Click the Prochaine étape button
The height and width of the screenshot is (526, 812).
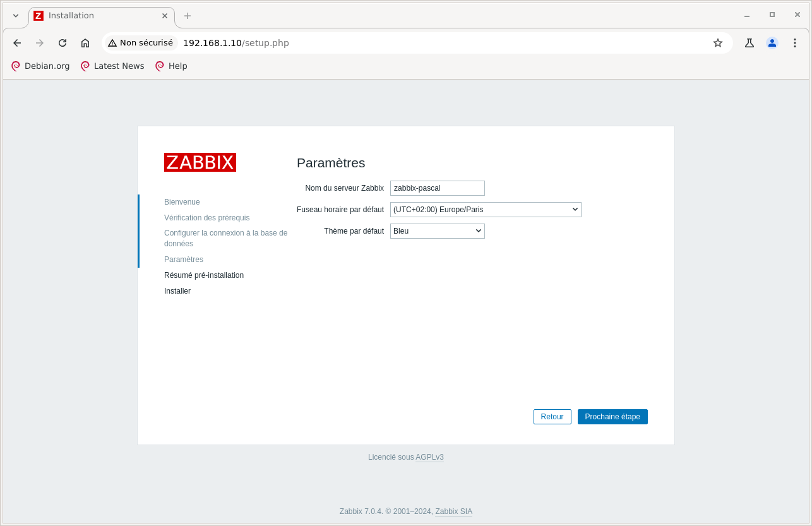[612, 417]
